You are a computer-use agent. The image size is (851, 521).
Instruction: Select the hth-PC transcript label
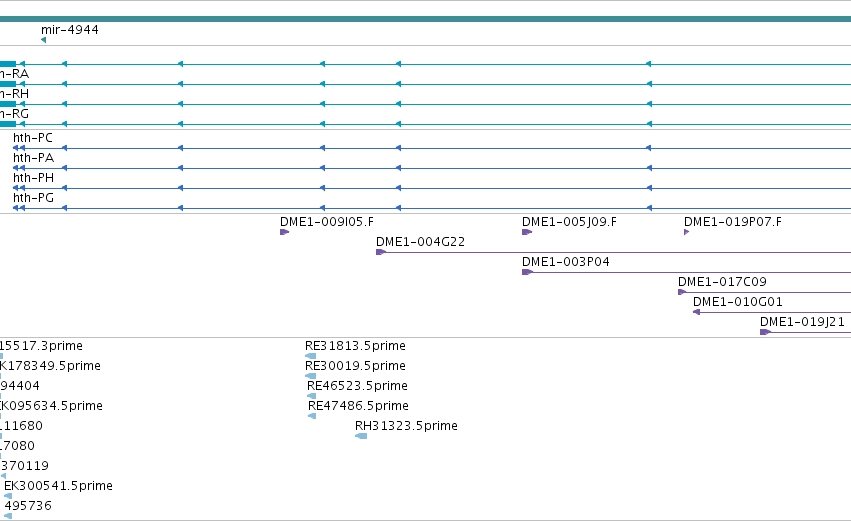click(33, 138)
